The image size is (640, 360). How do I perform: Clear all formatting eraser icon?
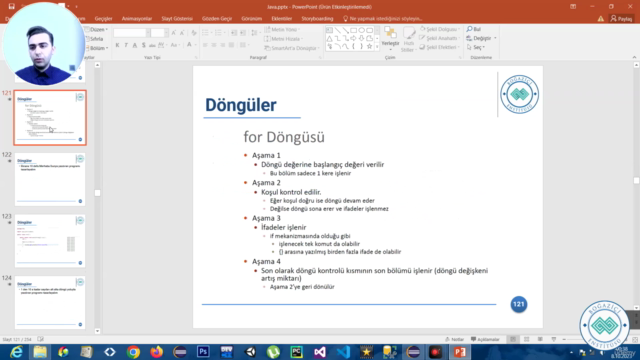click(194, 33)
